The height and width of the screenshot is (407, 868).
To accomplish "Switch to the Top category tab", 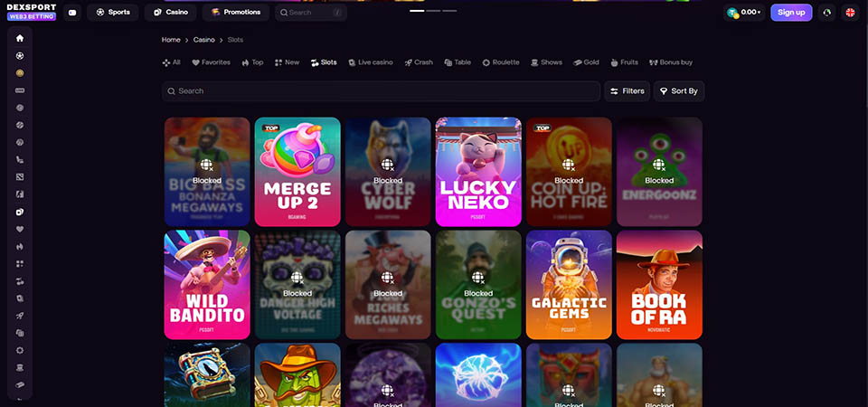I will point(252,62).
